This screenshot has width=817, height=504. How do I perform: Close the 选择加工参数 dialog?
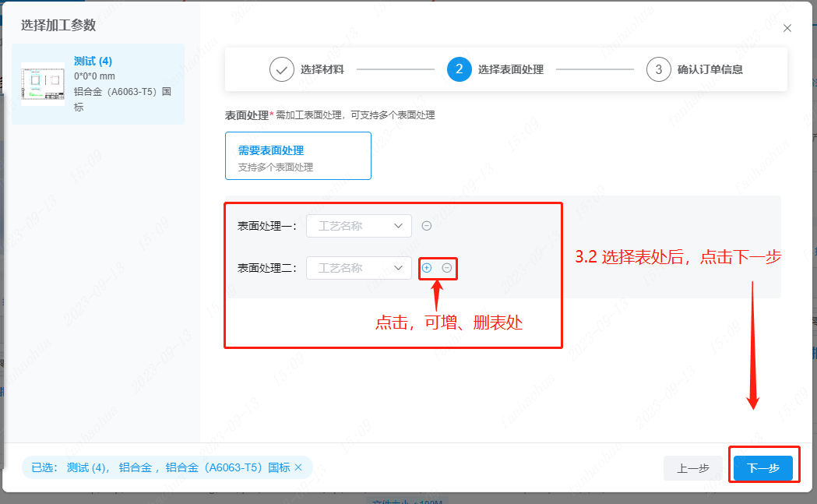pos(787,28)
